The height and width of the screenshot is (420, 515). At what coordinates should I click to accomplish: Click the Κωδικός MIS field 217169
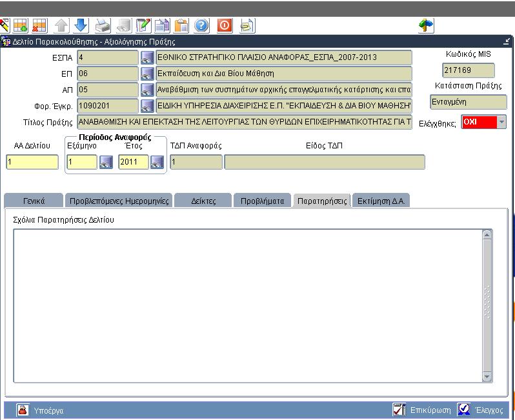[x=469, y=70]
